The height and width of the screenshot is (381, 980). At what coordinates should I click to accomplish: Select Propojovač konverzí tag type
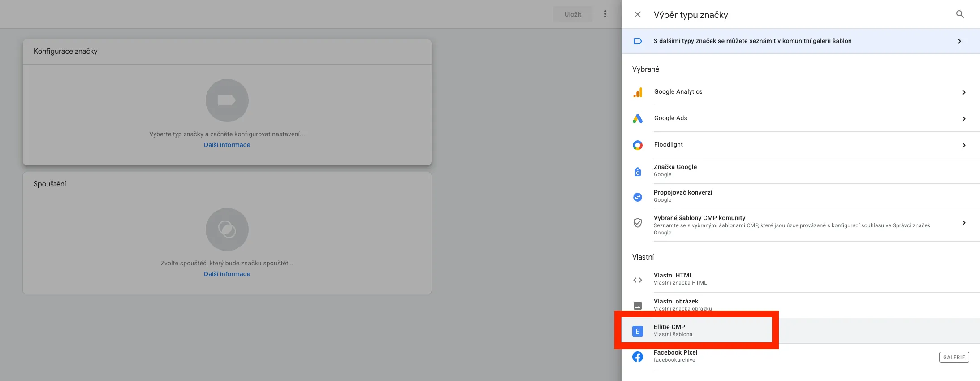[801, 196]
